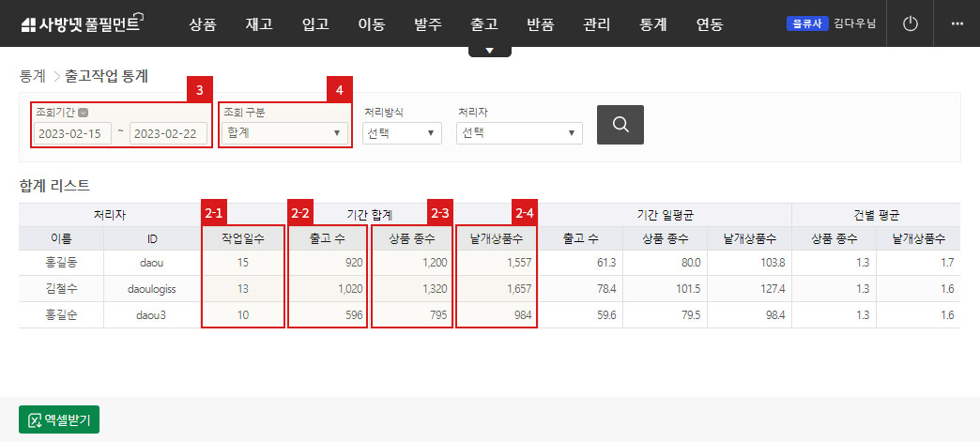Click the 79.5 daily average value
This screenshot has width=980, height=442.
(x=691, y=315)
